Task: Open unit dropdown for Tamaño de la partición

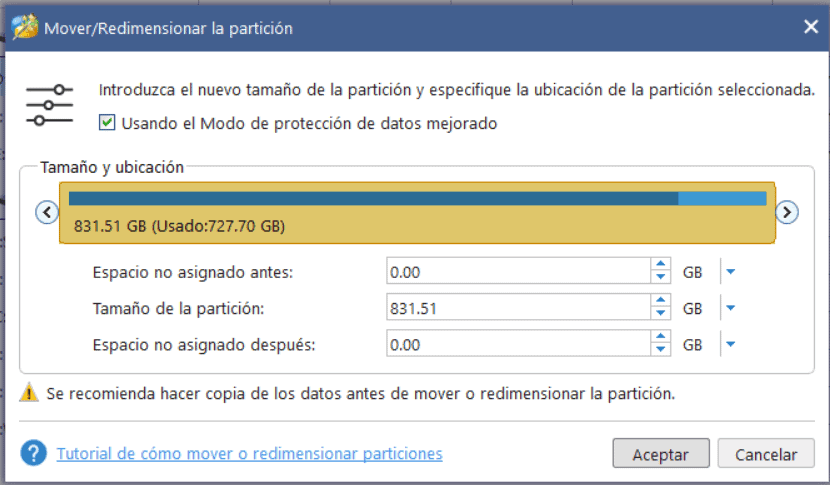Action: pos(730,308)
